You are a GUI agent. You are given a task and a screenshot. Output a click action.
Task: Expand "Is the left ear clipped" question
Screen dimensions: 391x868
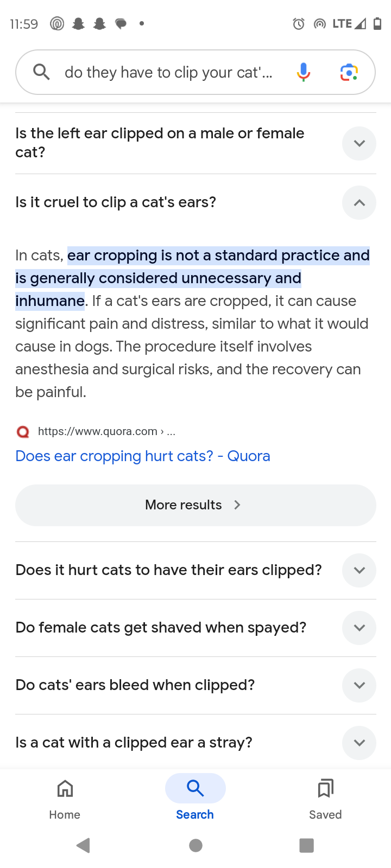(359, 143)
